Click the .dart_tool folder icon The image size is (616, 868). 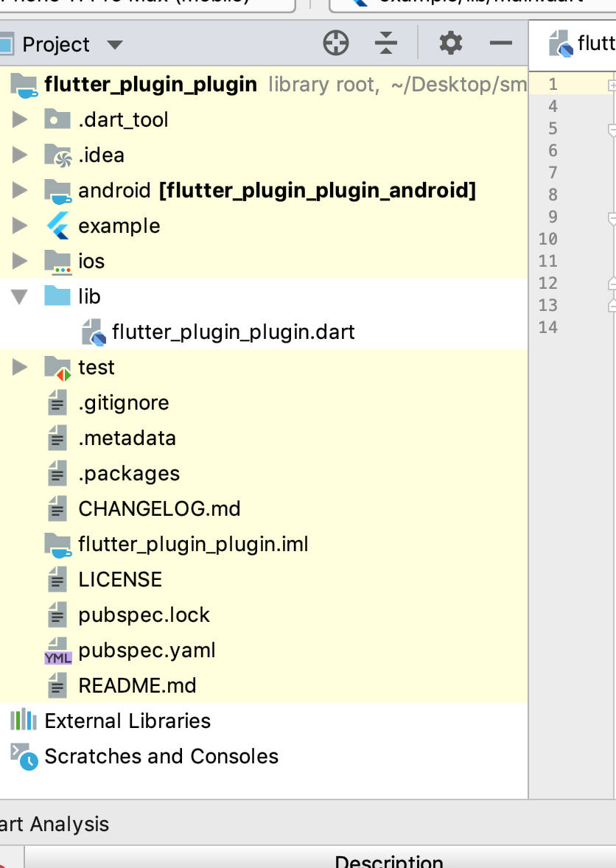click(x=57, y=119)
